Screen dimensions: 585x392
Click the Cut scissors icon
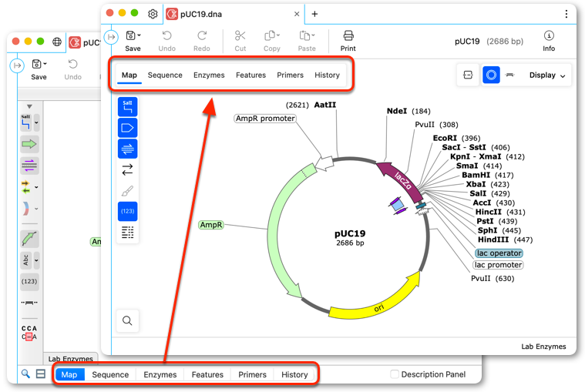(x=240, y=35)
